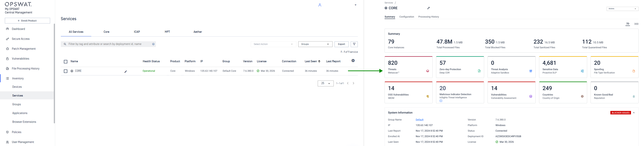The width and height of the screenshot is (644, 146).
Task: Click the Health Status column header
Action: point(151,61)
